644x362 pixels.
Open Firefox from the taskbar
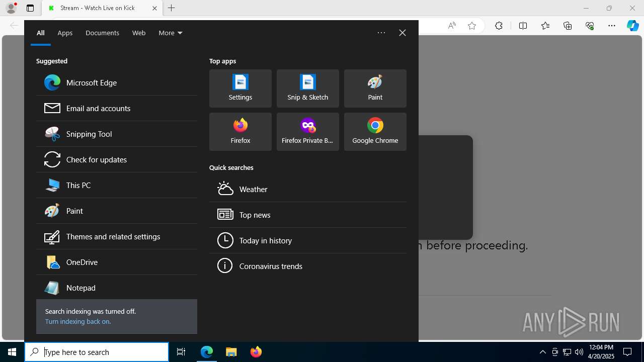[x=256, y=352]
